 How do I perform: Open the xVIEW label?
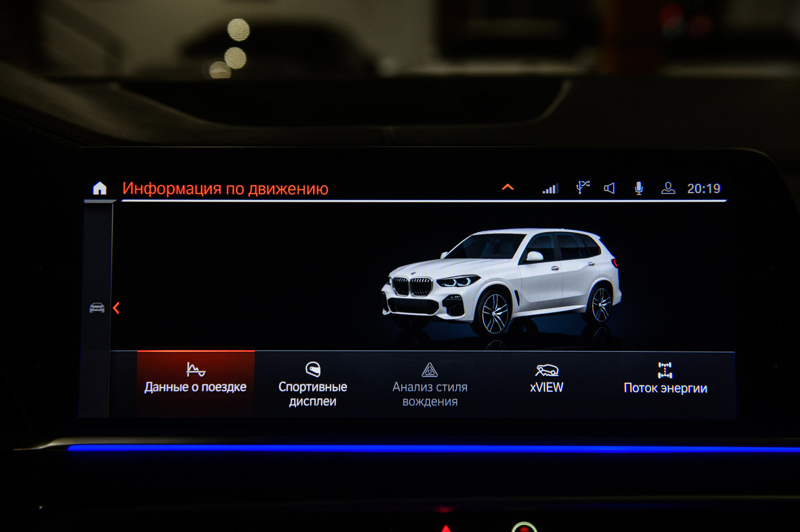pos(547,388)
